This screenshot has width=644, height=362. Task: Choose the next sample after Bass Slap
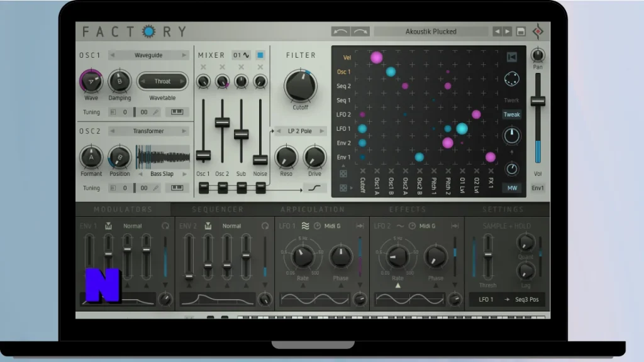pyautogui.click(x=184, y=174)
